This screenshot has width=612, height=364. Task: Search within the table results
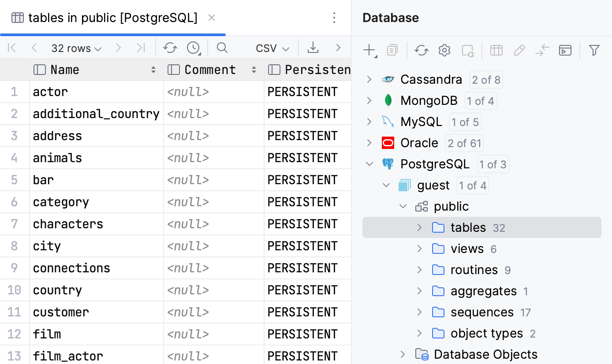222,48
